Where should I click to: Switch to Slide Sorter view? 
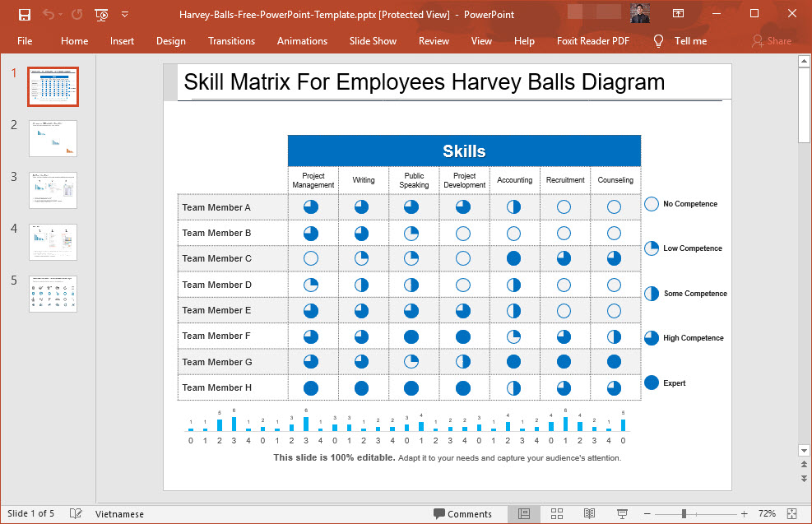(557, 513)
